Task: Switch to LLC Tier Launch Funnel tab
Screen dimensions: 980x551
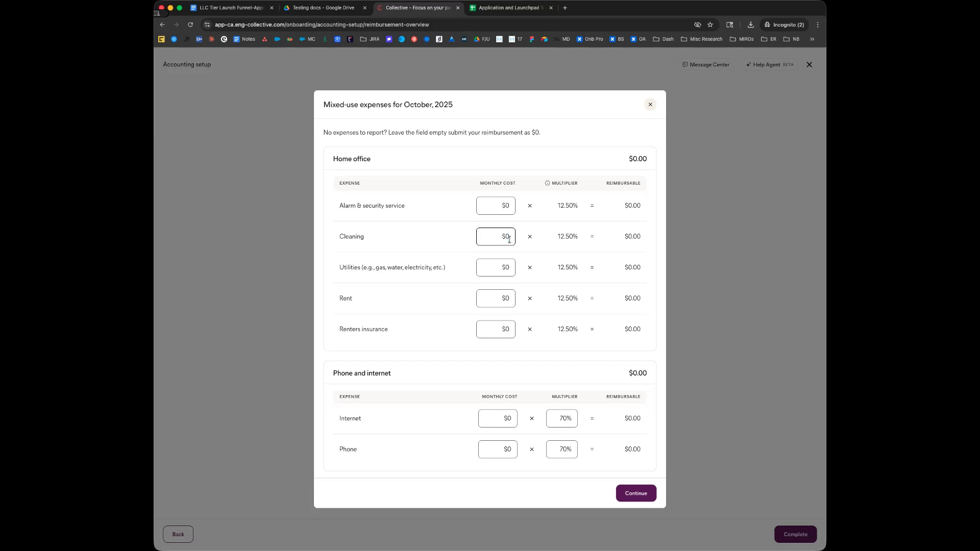Action: coord(231,8)
